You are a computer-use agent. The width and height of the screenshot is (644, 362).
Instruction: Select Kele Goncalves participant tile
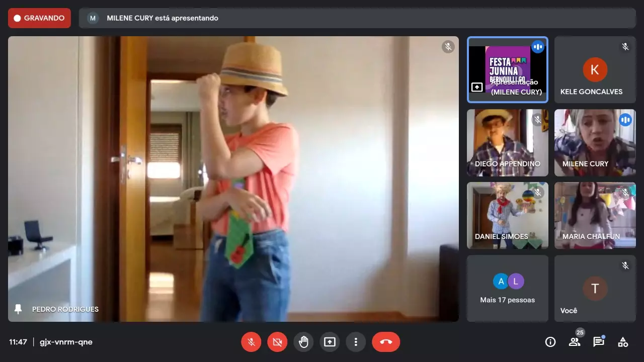point(595,69)
